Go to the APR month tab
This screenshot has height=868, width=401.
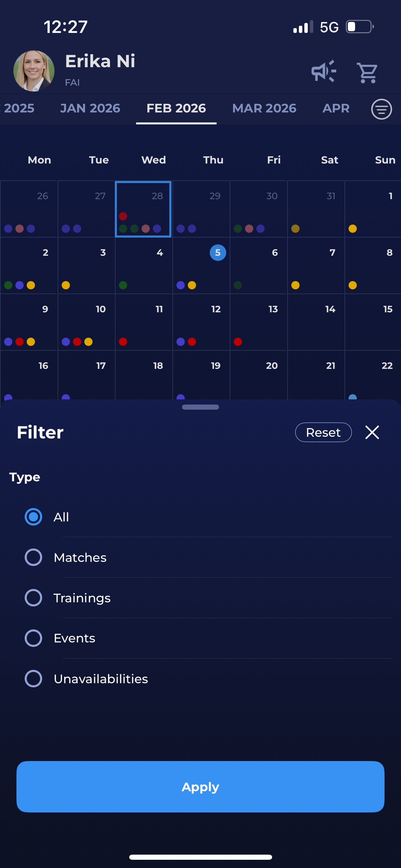(x=336, y=108)
